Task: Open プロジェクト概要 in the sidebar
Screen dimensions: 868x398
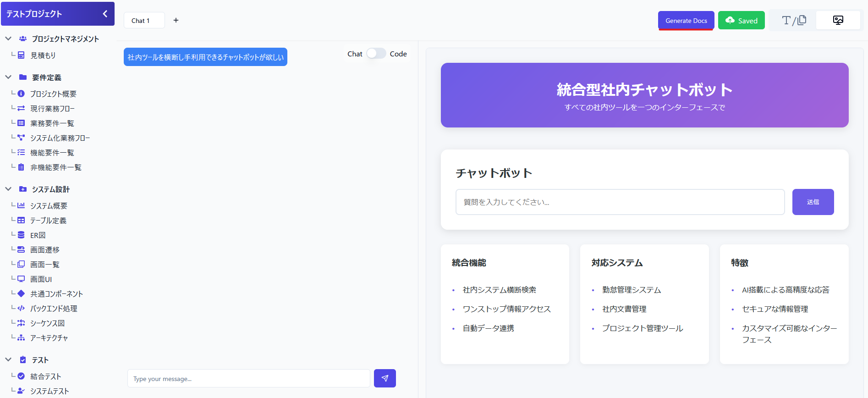Action: (53, 94)
